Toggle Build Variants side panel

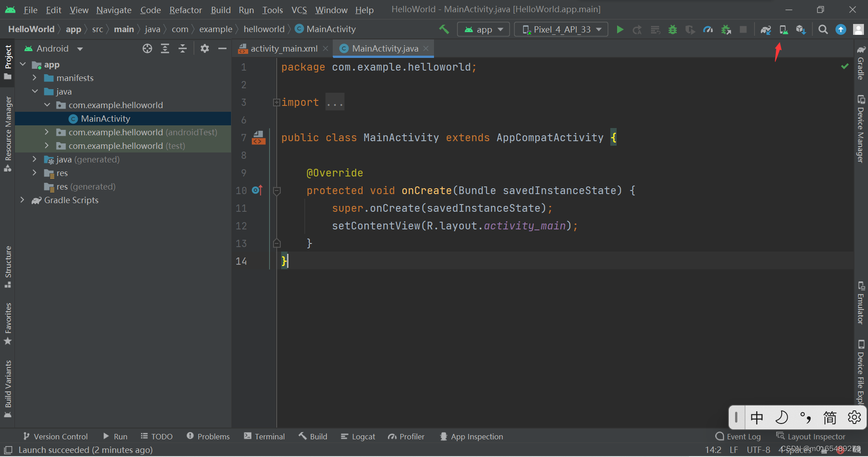coord(8,389)
